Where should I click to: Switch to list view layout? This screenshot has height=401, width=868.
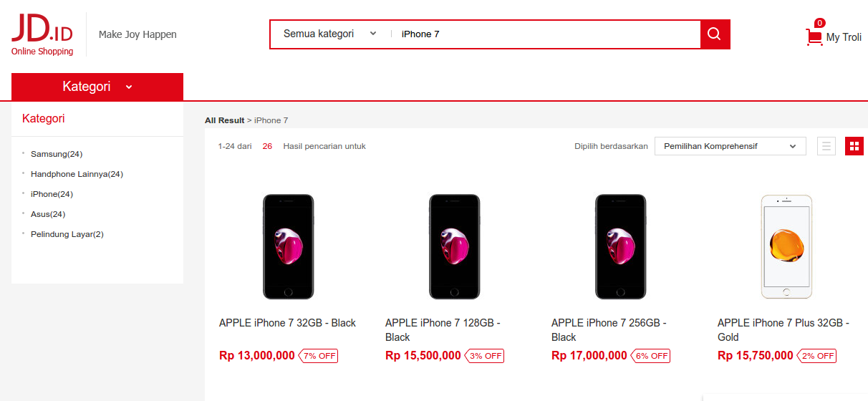point(826,146)
